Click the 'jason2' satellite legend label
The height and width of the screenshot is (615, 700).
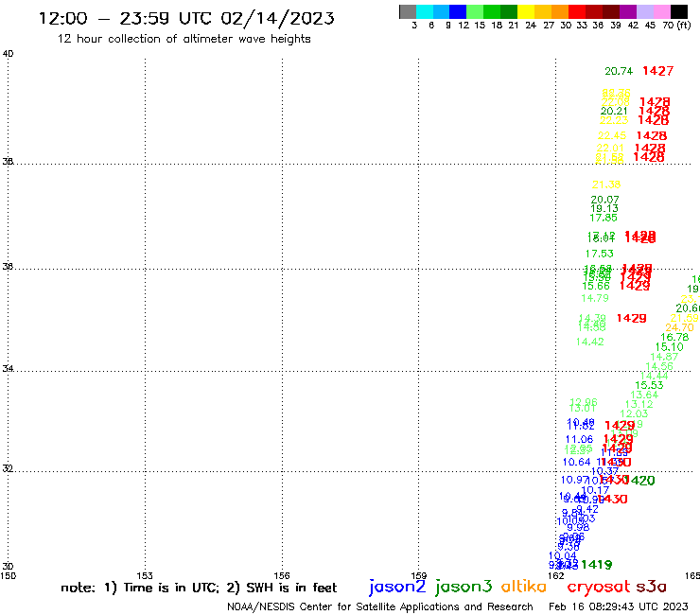[x=397, y=587]
